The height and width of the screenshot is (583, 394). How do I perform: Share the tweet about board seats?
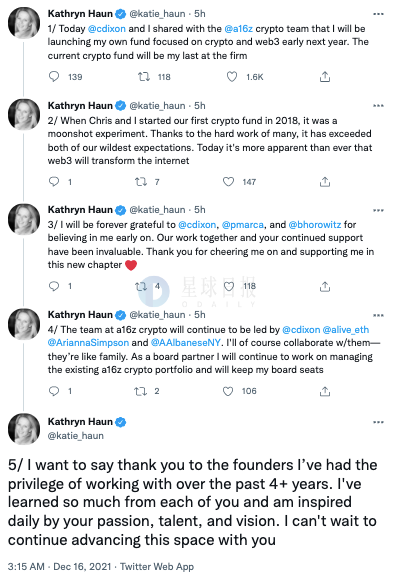click(x=325, y=391)
